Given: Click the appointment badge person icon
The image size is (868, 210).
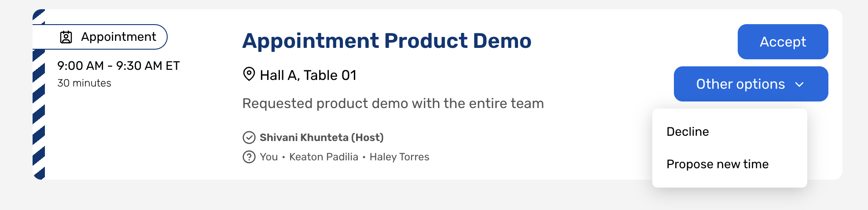Looking at the screenshot, I should pyautogui.click(x=66, y=37).
